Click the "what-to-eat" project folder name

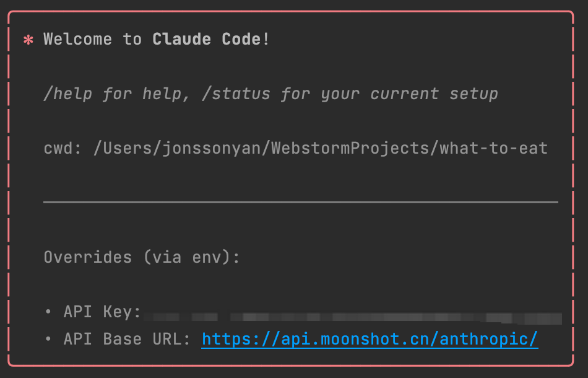click(x=493, y=149)
